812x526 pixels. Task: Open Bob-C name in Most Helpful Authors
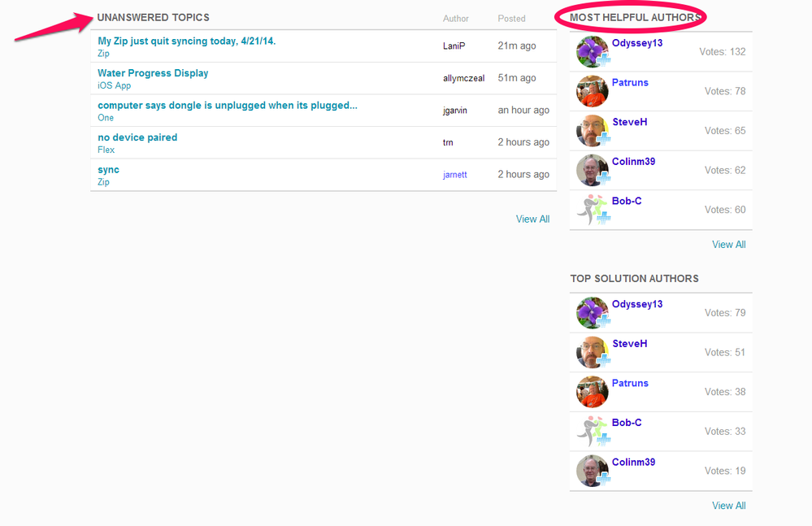click(627, 200)
